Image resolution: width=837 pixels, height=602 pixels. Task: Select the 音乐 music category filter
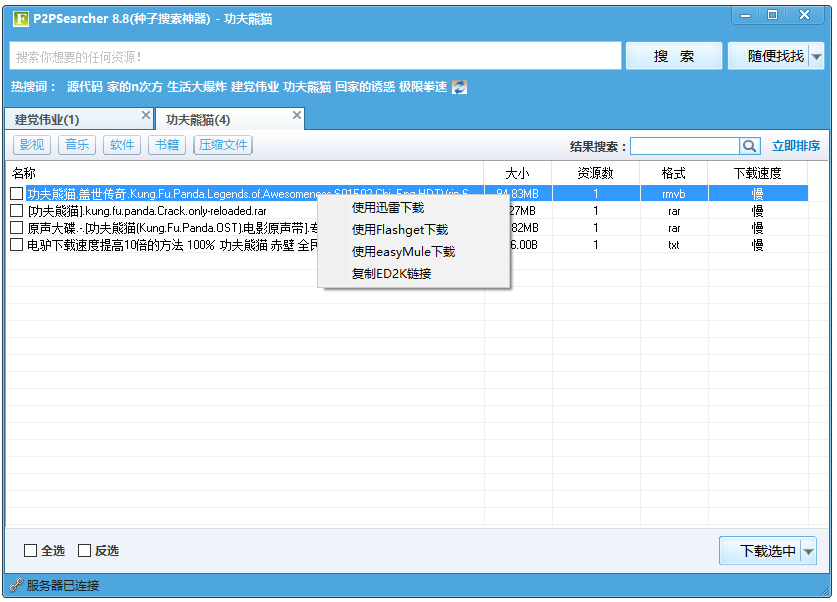point(76,145)
